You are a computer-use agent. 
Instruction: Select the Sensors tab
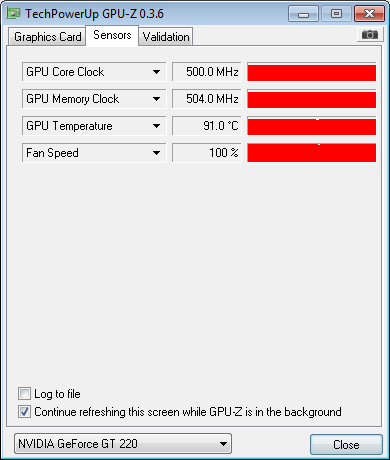pos(112,35)
